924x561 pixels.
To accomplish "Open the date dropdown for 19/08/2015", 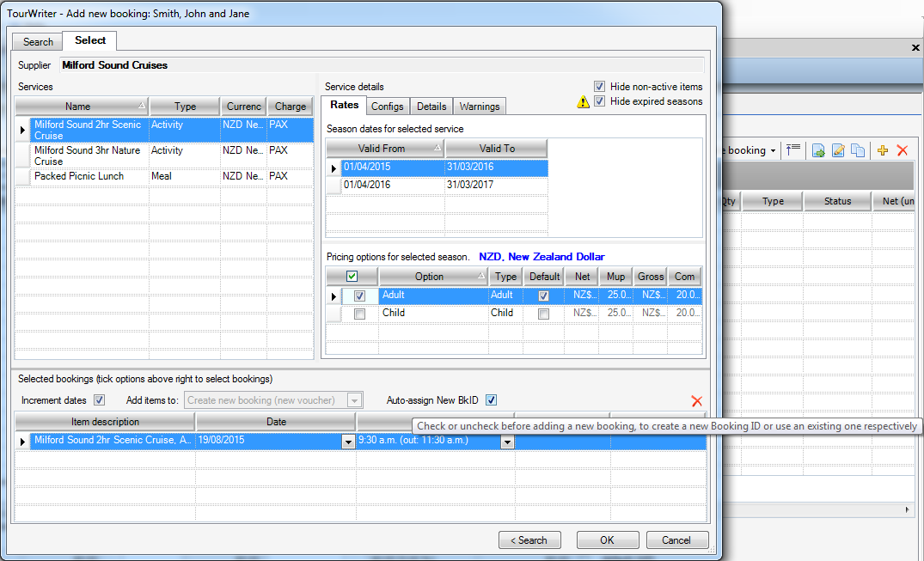I will coord(348,442).
